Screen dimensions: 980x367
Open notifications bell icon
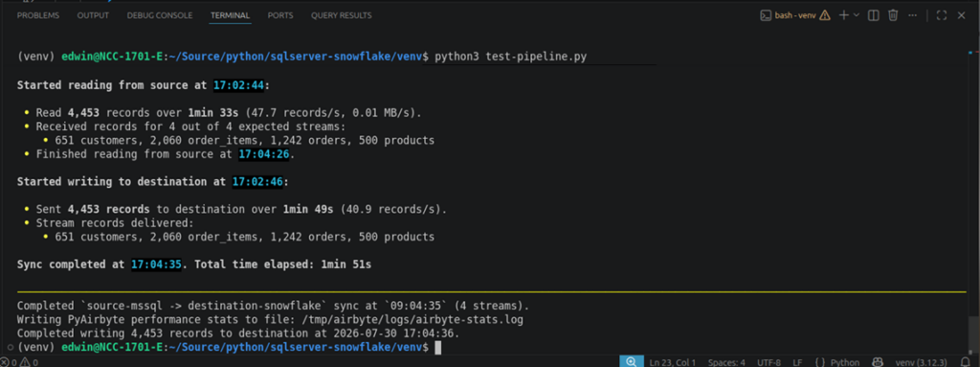click(x=965, y=362)
